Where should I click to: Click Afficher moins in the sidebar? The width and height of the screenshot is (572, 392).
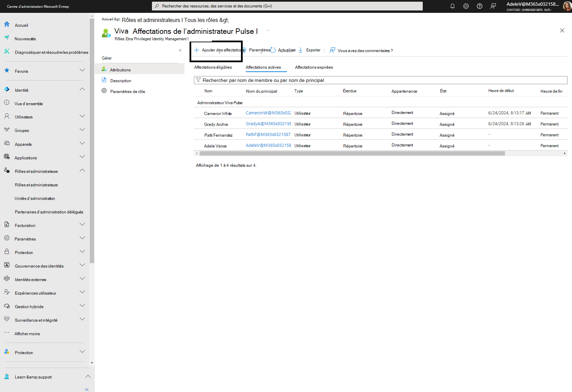pyautogui.click(x=27, y=334)
